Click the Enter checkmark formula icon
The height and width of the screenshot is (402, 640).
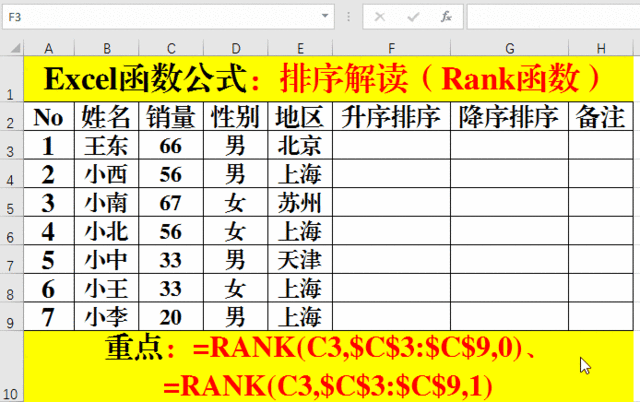pyautogui.click(x=413, y=17)
